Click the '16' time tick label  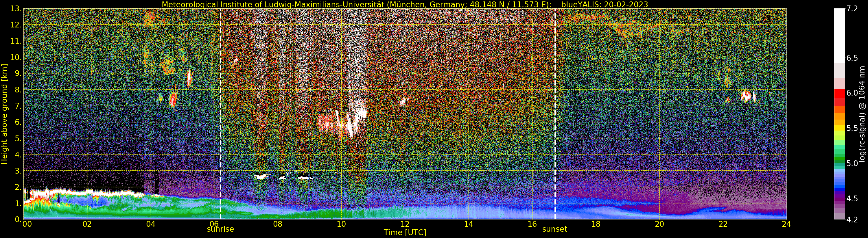[532, 224]
